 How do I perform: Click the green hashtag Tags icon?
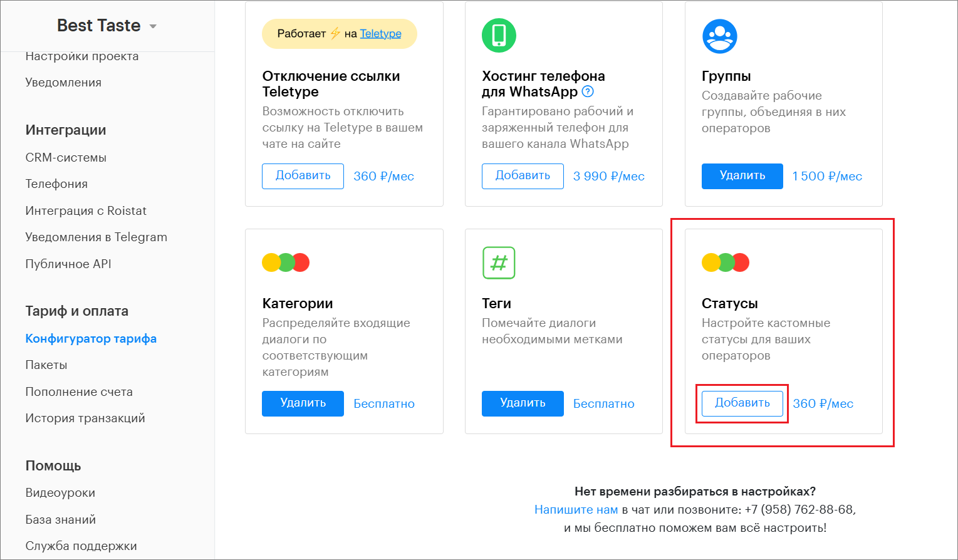(x=499, y=262)
